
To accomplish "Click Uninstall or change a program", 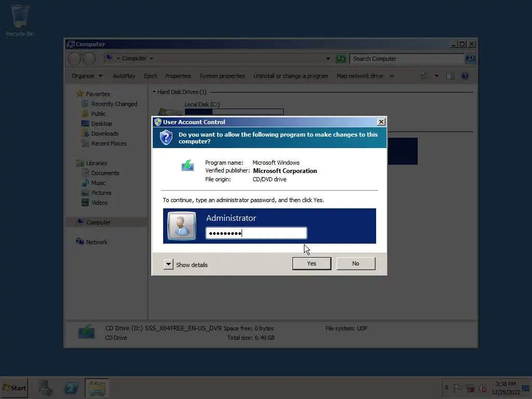I will (x=291, y=76).
